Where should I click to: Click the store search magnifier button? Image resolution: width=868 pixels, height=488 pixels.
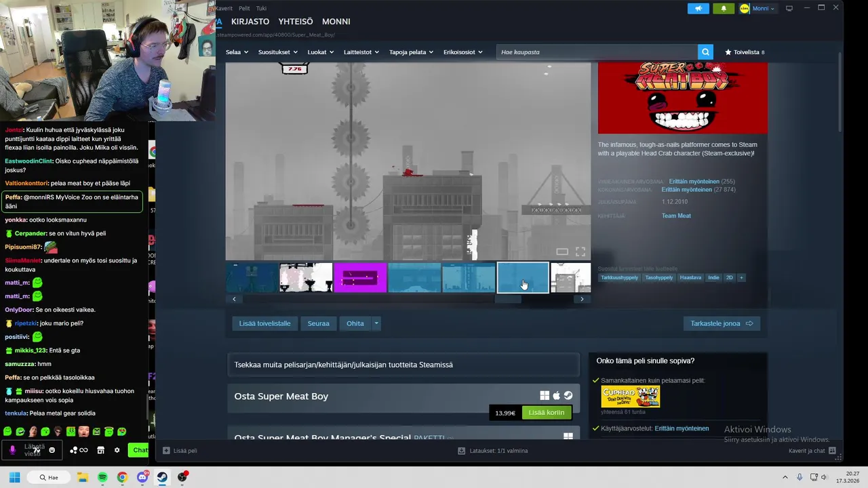705,52
